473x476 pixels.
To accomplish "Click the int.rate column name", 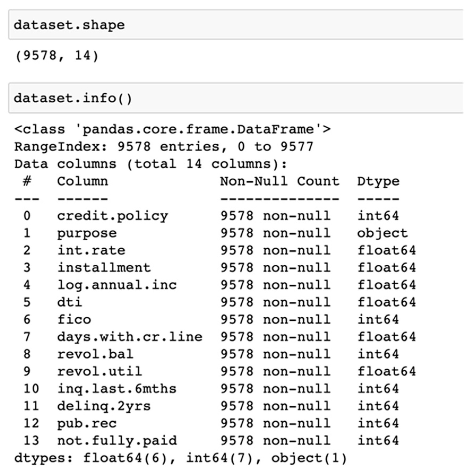I will click(x=91, y=250).
